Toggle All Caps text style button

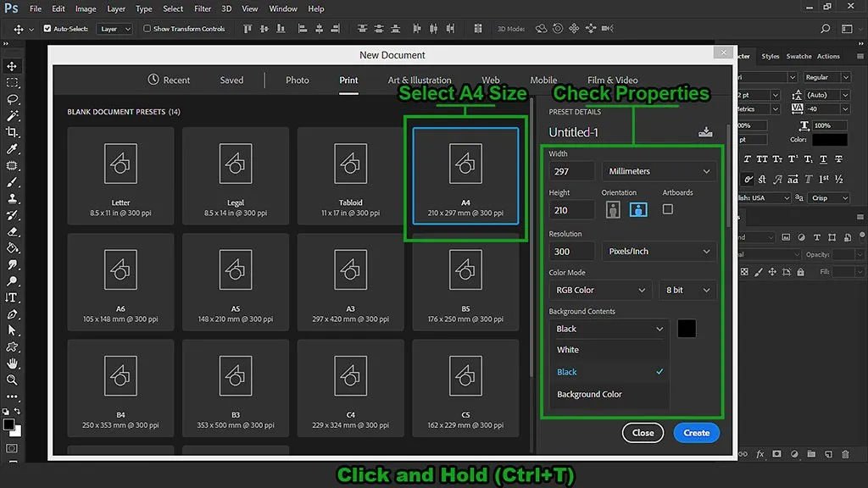click(762, 159)
